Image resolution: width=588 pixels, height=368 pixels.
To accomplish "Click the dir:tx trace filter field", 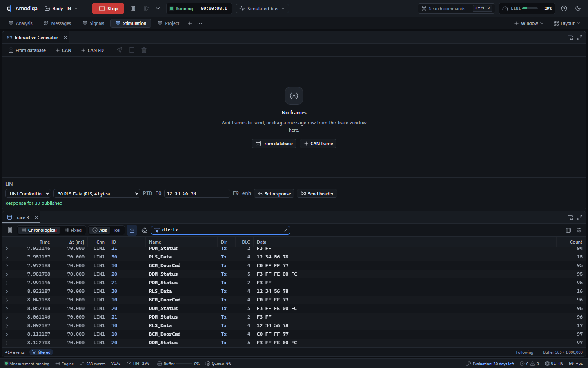I will [220, 230].
